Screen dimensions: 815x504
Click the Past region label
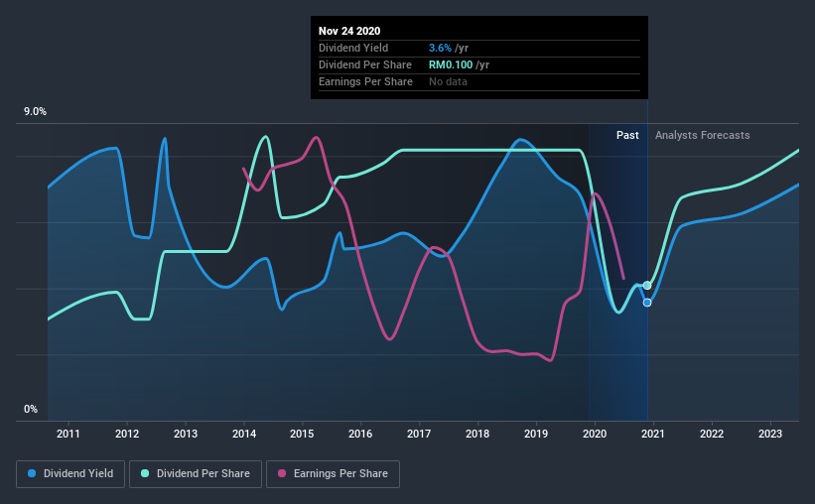click(627, 135)
